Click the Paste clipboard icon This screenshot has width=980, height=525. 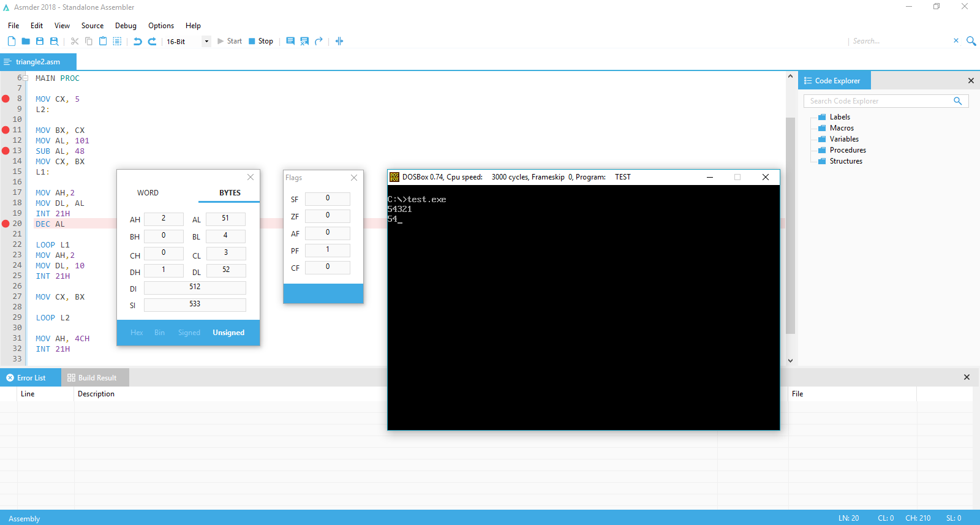pos(103,41)
